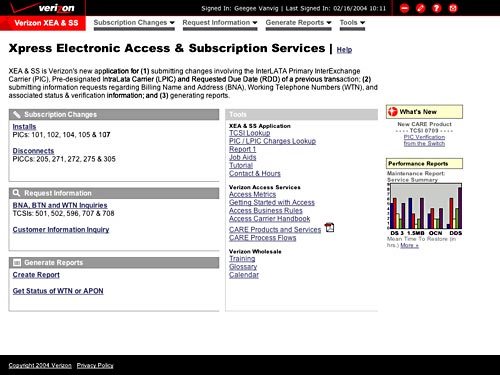
Task: Click the 'PICs: 101, 102, 104, 105 & 107' text
Action: [61, 135]
